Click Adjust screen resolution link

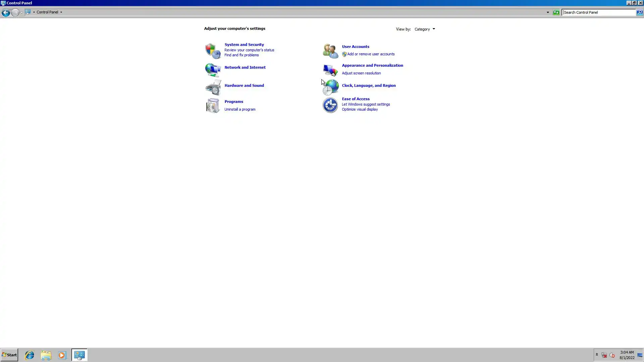(361, 73)
